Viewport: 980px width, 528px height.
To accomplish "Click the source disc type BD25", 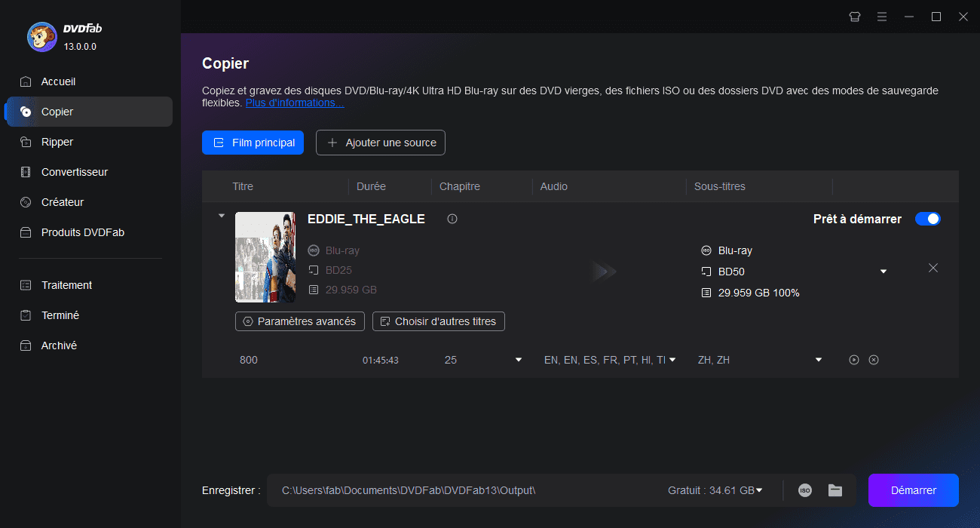I will tap(339, 270).
